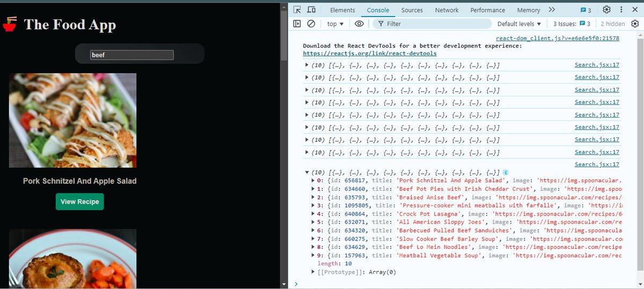The image size is (644, 289).
Task: Activate the inspect element picker icon
Action: (x=297, y=10)
